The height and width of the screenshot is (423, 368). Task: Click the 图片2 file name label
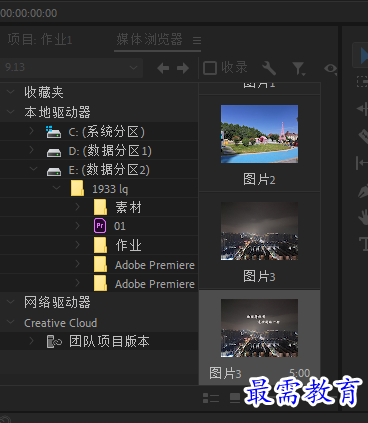[x=259, y=180]
